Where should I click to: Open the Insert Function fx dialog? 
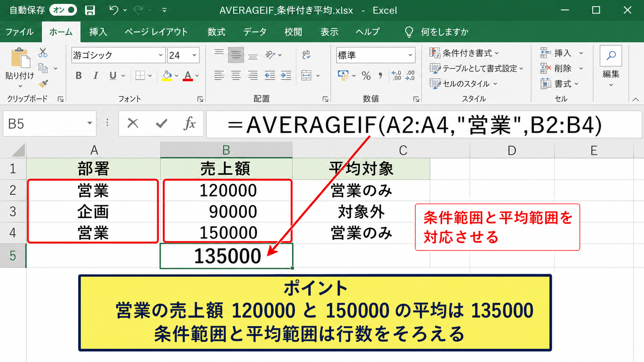[x=190, y=123]
